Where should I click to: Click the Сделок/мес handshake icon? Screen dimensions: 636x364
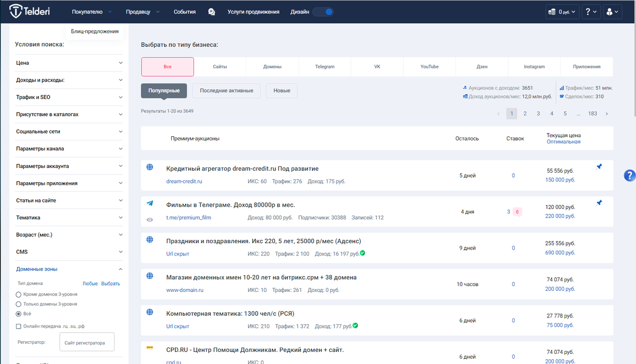pyautogui.click(x=562, y=96)
